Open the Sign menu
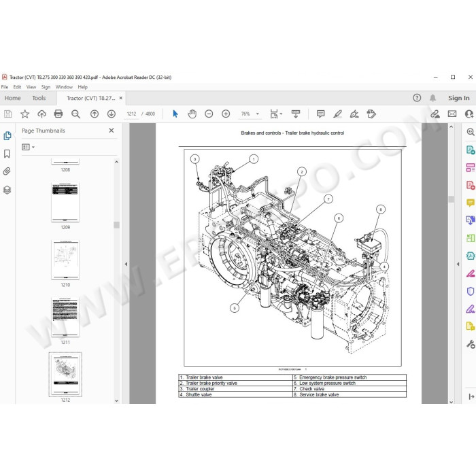This screenshot has height=476, width=476. coord(46,87)
